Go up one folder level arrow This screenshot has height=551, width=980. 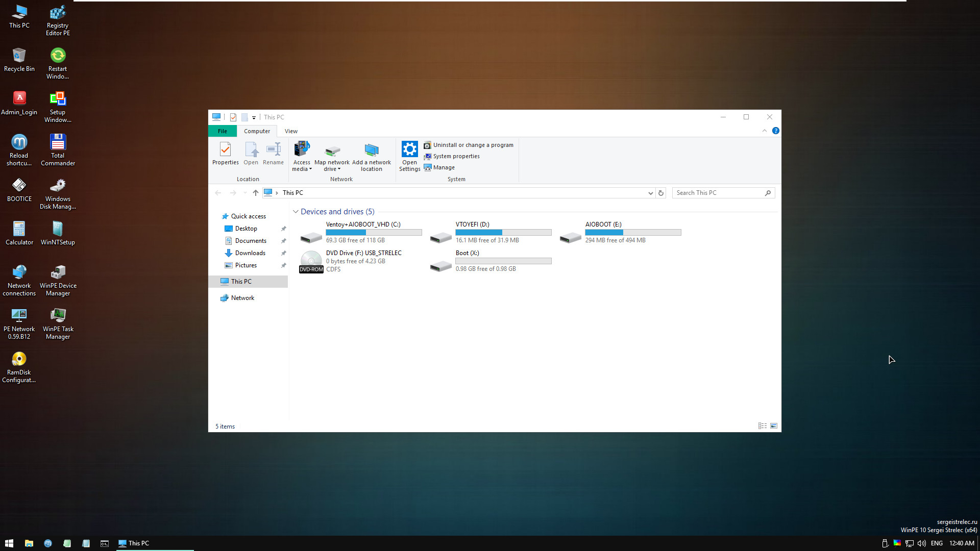pos(256,193)
